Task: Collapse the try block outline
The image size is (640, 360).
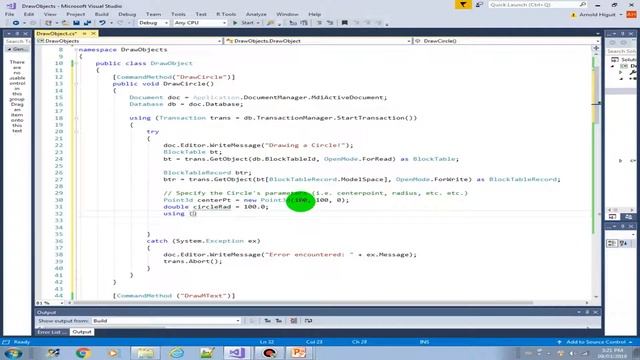Action: 76,131
